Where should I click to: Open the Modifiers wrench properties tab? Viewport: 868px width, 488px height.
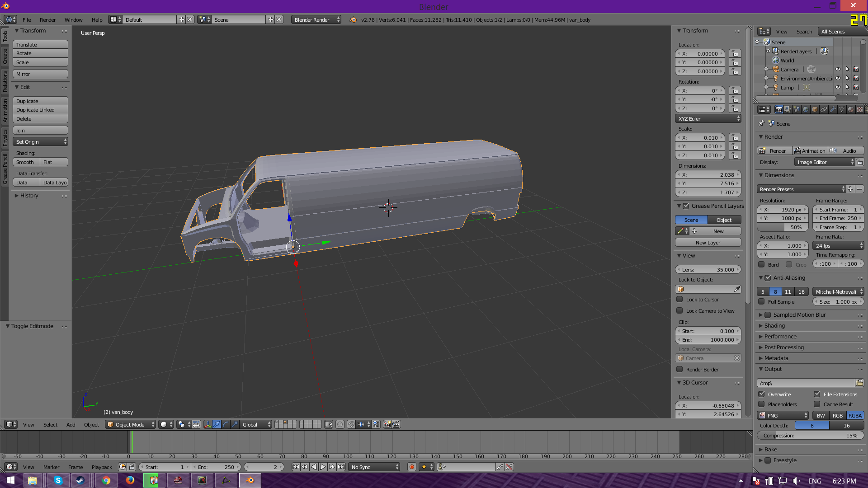[x=833, y=109]
